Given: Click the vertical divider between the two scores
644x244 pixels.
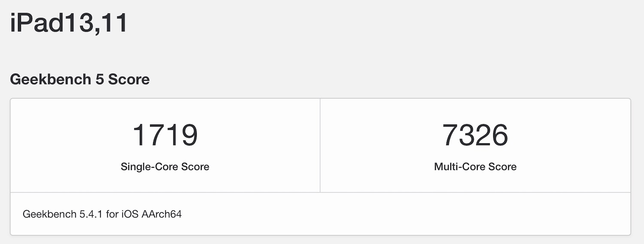Looking at the screenshot, I should (320, 145).
